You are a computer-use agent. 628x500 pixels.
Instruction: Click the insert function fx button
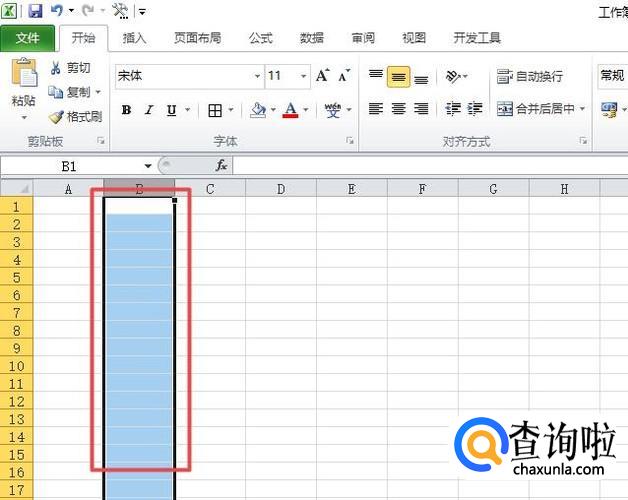(221, 165)
